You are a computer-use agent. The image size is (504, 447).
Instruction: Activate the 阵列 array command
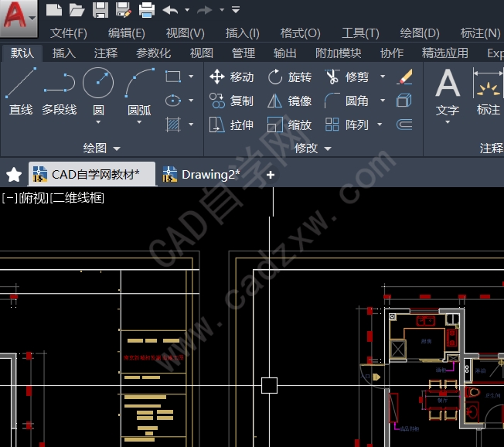347,125
